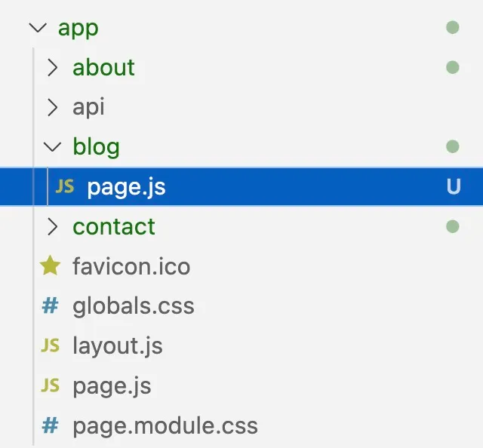Viewport: 483px width, 448px height.
Task: Click the green status dot on blog folder
Action: (x=453, y=146)
